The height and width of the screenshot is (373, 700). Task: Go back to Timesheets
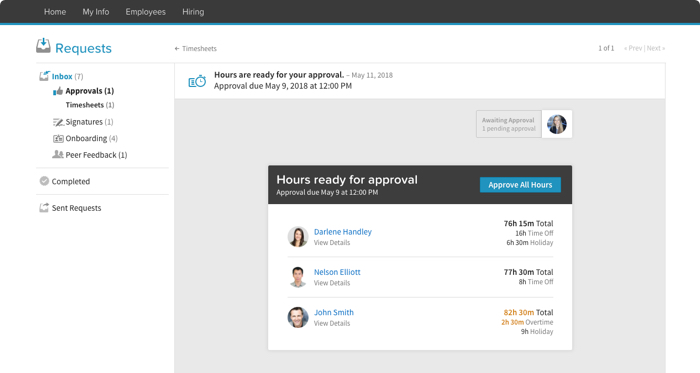(196, 49)
